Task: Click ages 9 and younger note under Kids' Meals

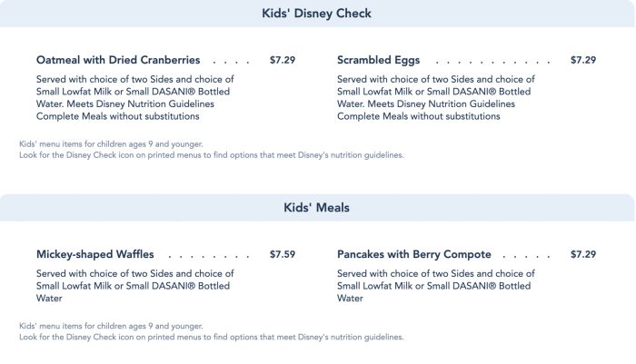Action: 111,326
